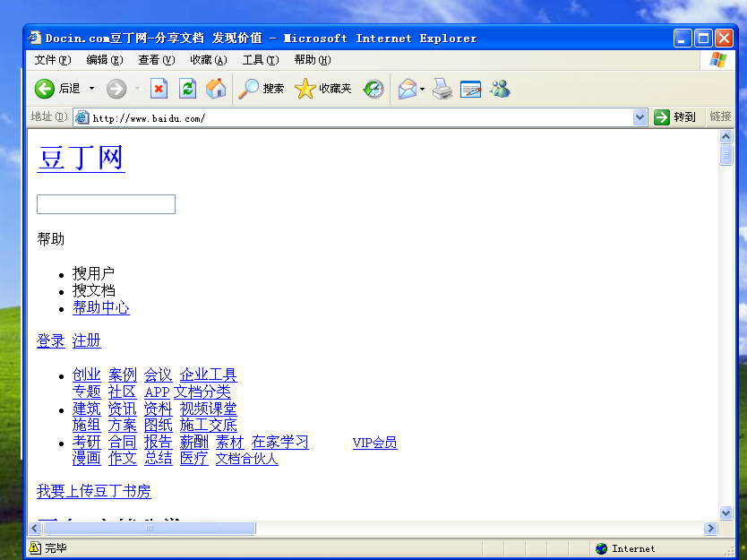747x560 pixels.
Task: Open the 文档合伙人 link
Action: pyautogui.click(x=247, y=459)
